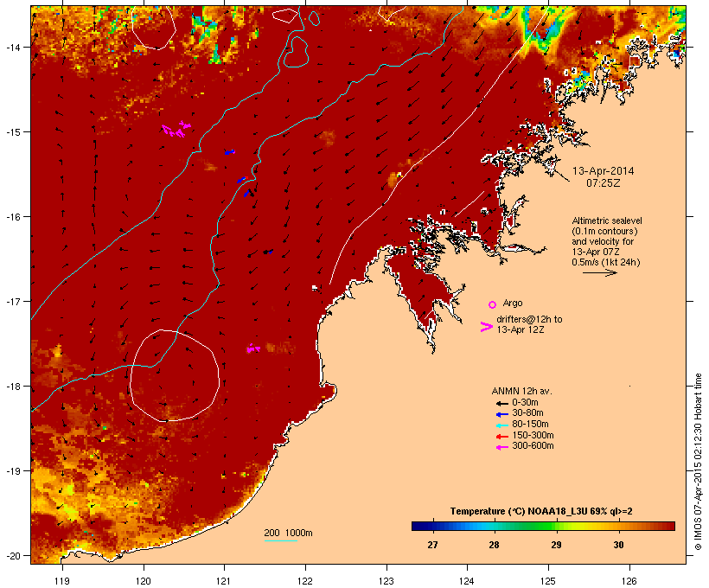This screenshot has width=709, height=588.
Task: Click the '123' longitude axis label
Action: 386,581
